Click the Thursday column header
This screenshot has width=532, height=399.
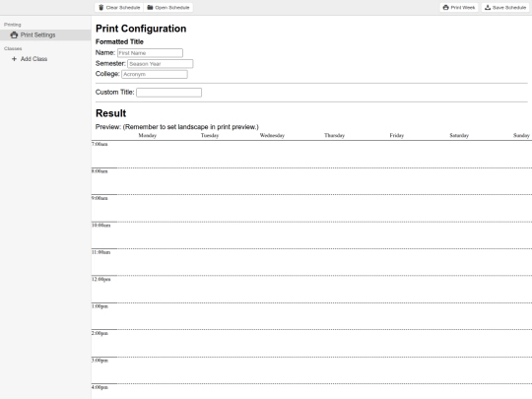335,135
